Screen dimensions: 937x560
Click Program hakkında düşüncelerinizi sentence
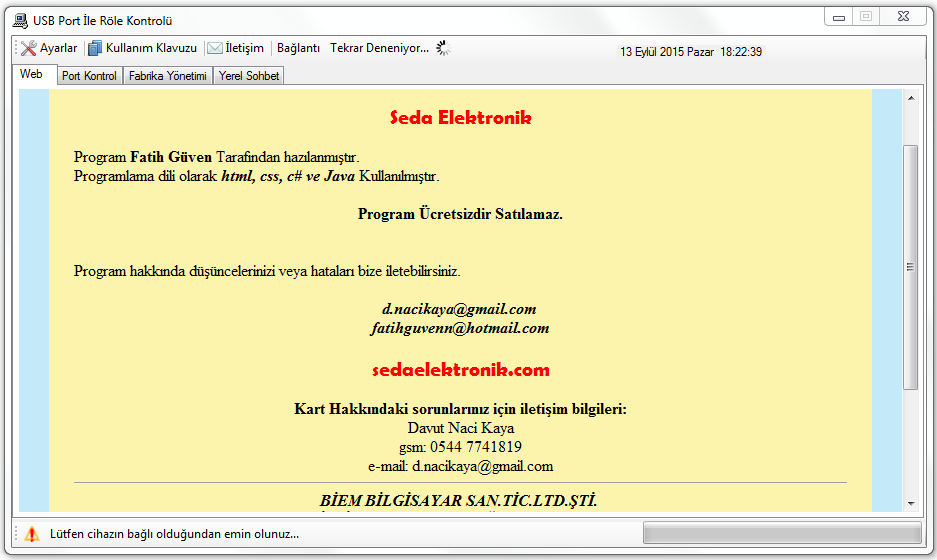click(267, 271)
